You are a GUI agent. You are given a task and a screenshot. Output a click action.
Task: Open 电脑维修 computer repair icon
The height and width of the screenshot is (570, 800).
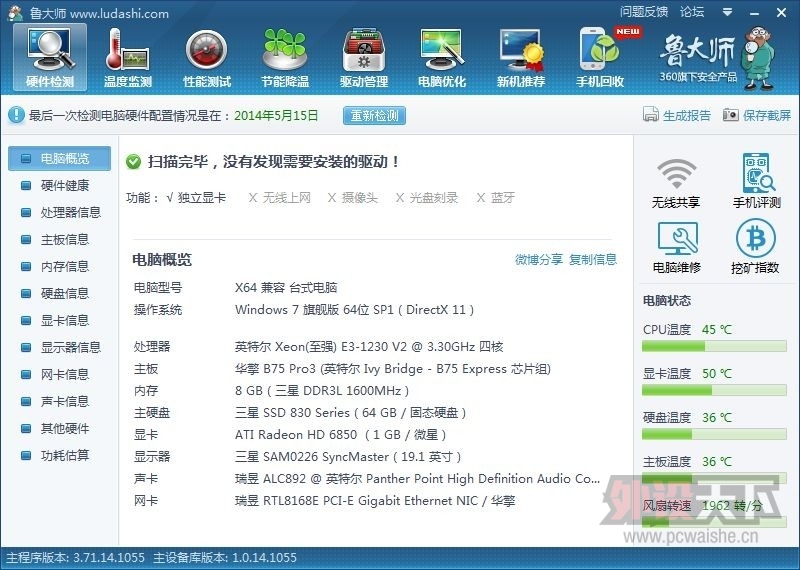(677, 247)
